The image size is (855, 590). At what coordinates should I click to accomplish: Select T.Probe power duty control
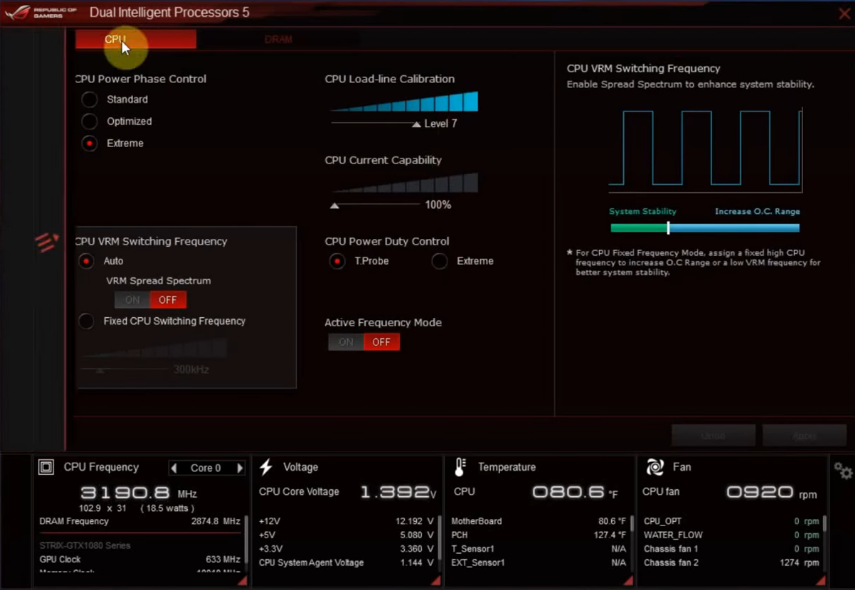click(337, 261)
